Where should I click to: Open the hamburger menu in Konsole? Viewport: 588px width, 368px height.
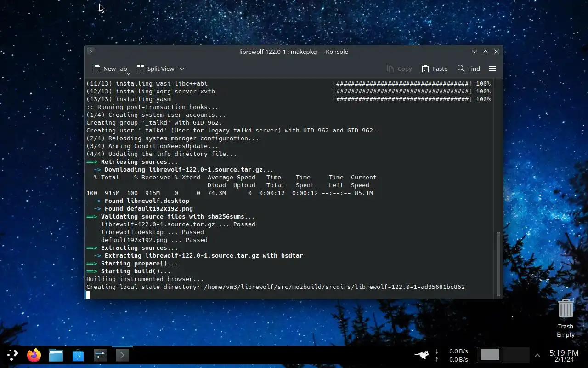[492, 69]
